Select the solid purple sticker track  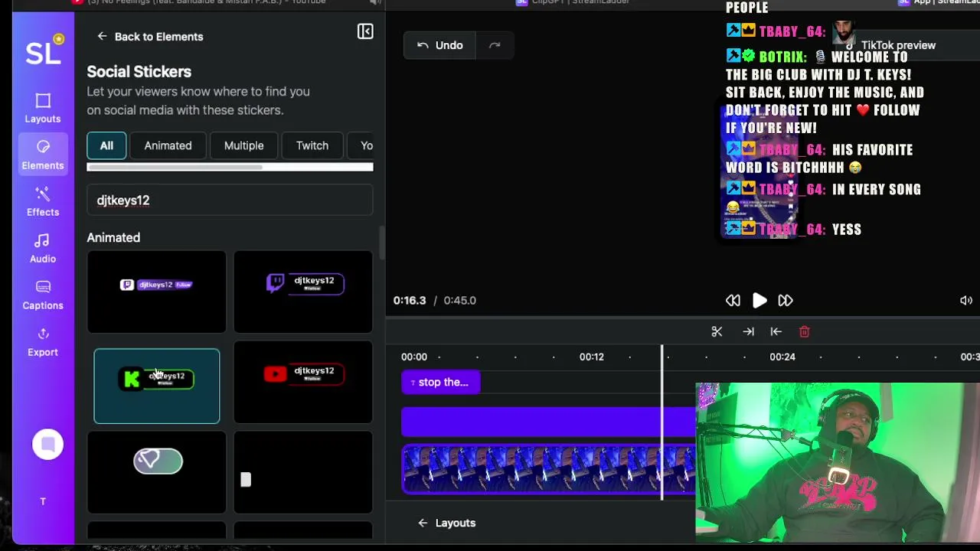pyautogui.click(x=548, y=422)
